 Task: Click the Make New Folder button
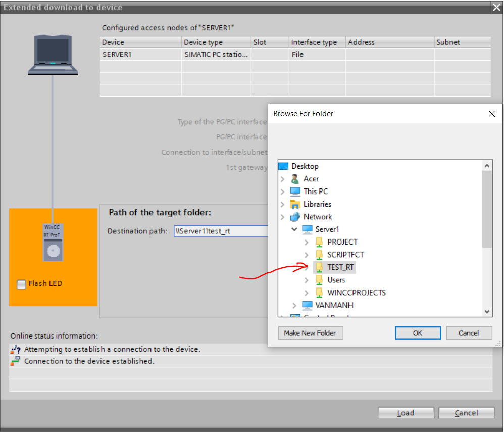(311, 333)
